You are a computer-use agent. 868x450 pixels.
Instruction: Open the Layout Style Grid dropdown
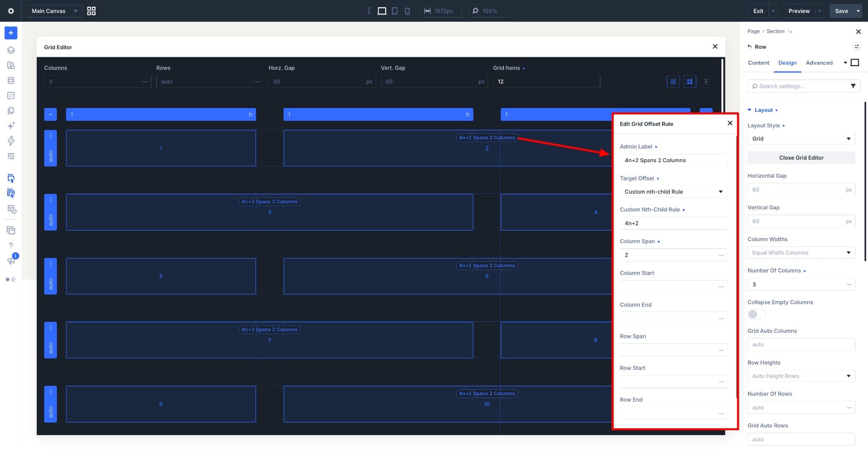tap(801, 138)
